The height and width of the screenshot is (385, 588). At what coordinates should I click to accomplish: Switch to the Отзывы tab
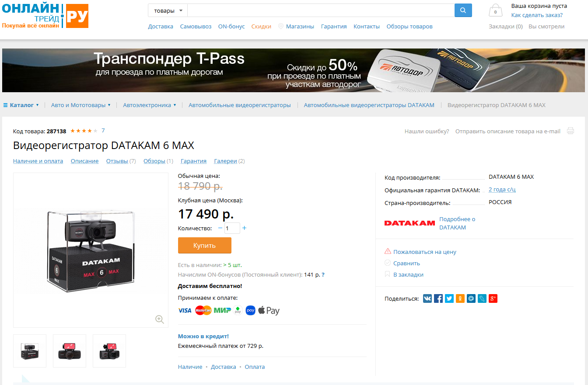[x=117, y=161]
